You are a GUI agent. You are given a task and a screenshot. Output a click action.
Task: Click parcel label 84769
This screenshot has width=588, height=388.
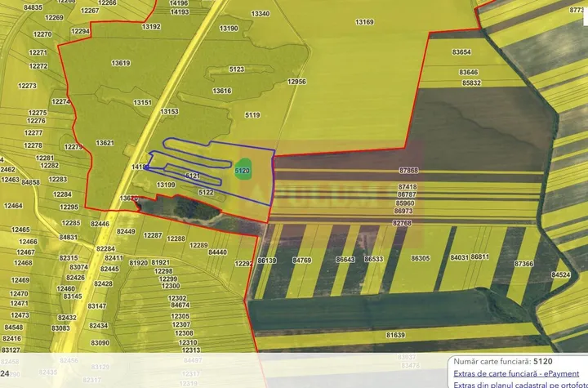coord(301,260)
